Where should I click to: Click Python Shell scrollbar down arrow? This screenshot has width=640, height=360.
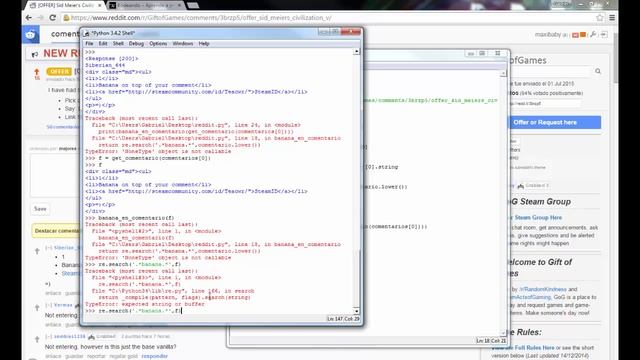[356, 311]
